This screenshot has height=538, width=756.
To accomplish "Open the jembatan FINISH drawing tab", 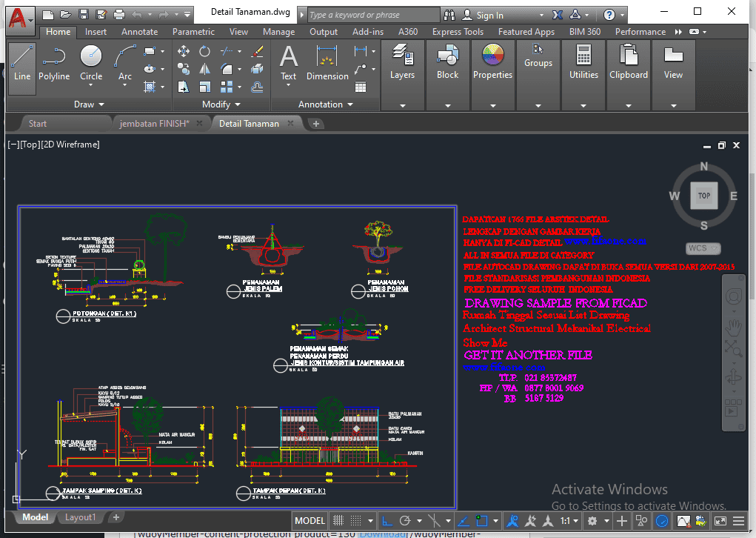I will pyautogui.click(x=155, y=123).
